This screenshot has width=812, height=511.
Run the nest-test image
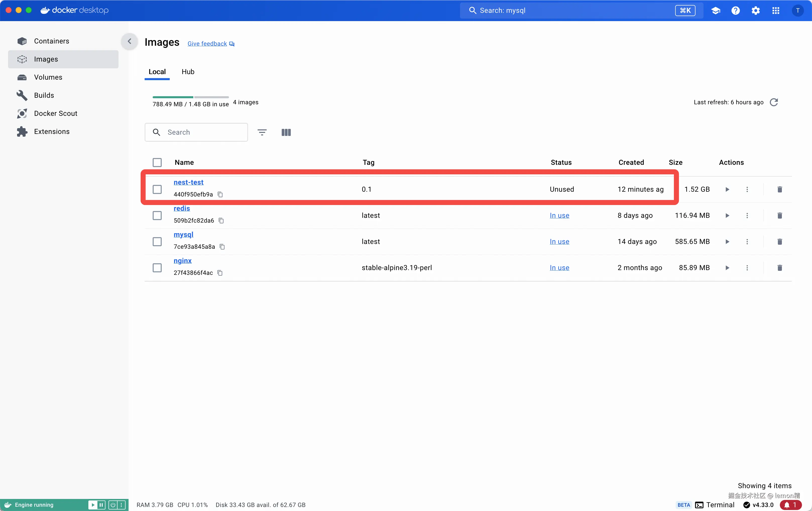(727, 189)
